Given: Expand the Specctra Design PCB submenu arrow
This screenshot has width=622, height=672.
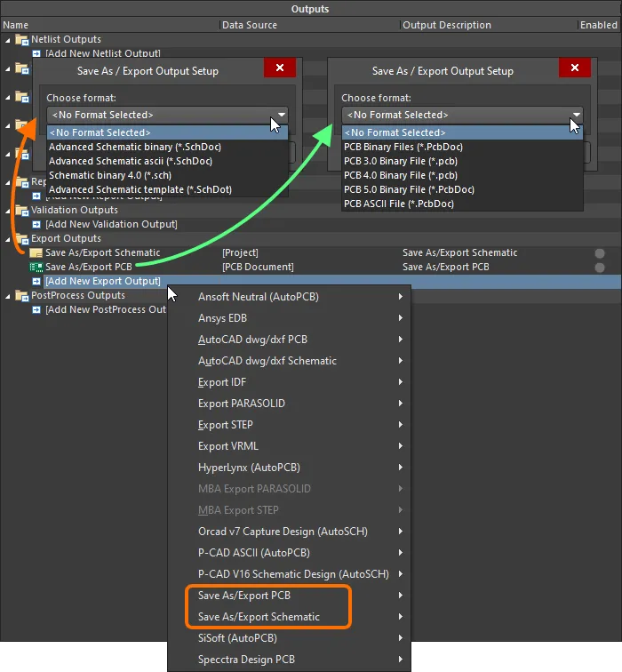Looking at the screenshot, I should click(400, 660).
